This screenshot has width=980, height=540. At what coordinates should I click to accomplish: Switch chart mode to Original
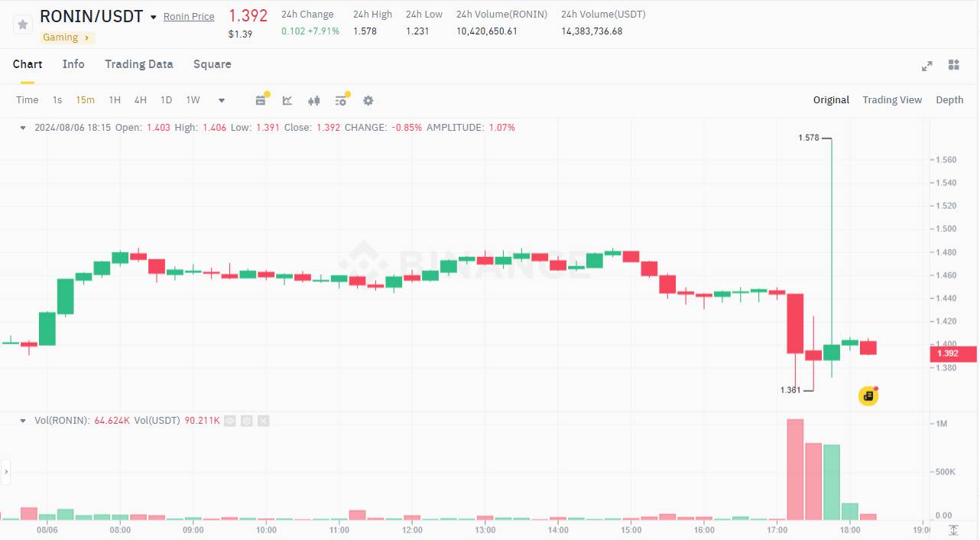pyautogui.click(x=831, y=99)
